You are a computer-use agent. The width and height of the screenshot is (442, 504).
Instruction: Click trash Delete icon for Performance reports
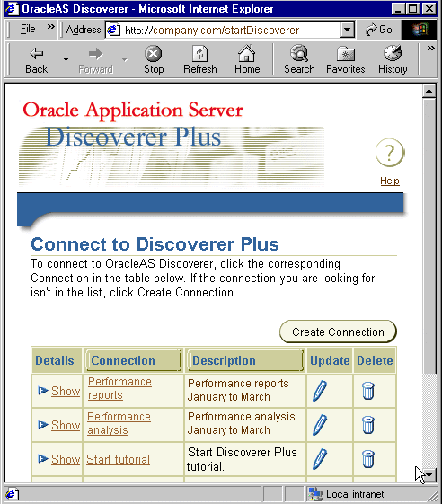(x=368, y=391)
